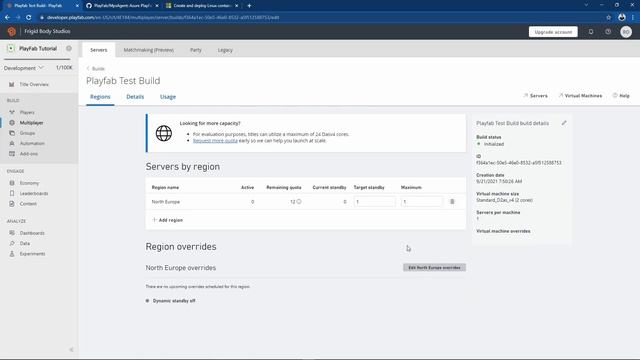This screenshot has height=360, width=640.
Task: Go back in browser history
Action: [7, 18]
